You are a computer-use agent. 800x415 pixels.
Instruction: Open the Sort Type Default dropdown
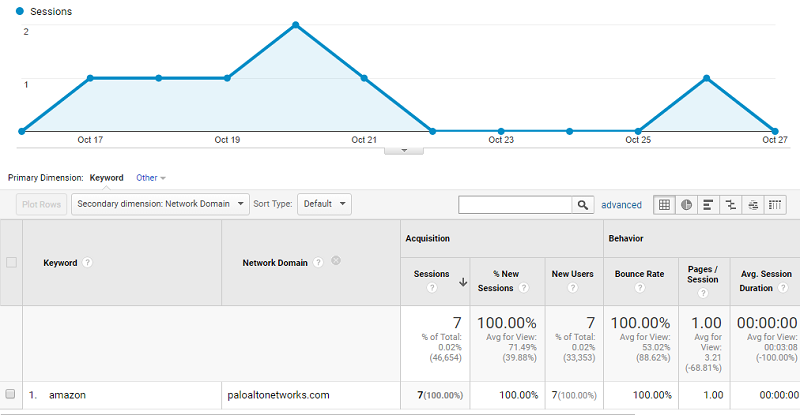pyautogui.click(x=325, y=204)
